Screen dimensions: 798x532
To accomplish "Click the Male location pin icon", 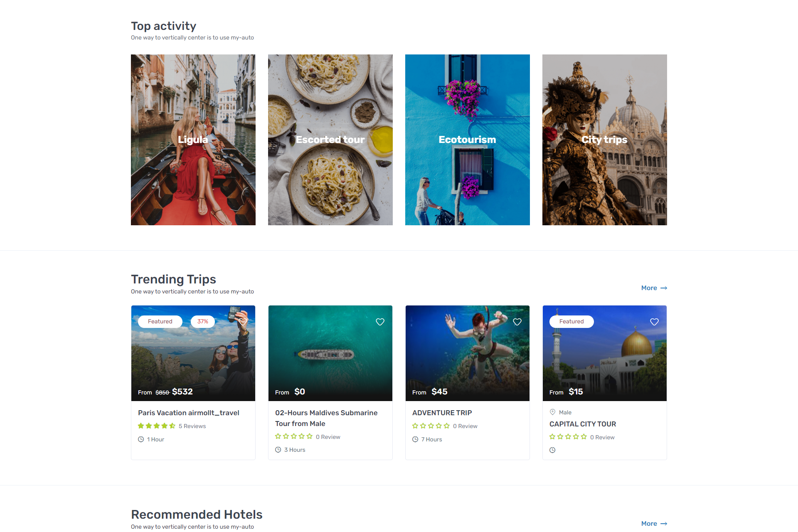I will point(552,412).
